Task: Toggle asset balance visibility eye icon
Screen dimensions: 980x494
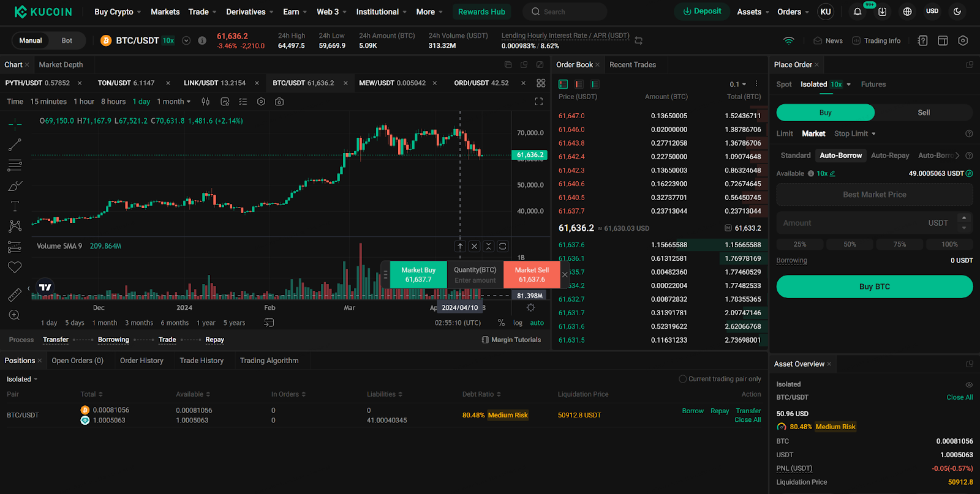Action: coord(969,384)
